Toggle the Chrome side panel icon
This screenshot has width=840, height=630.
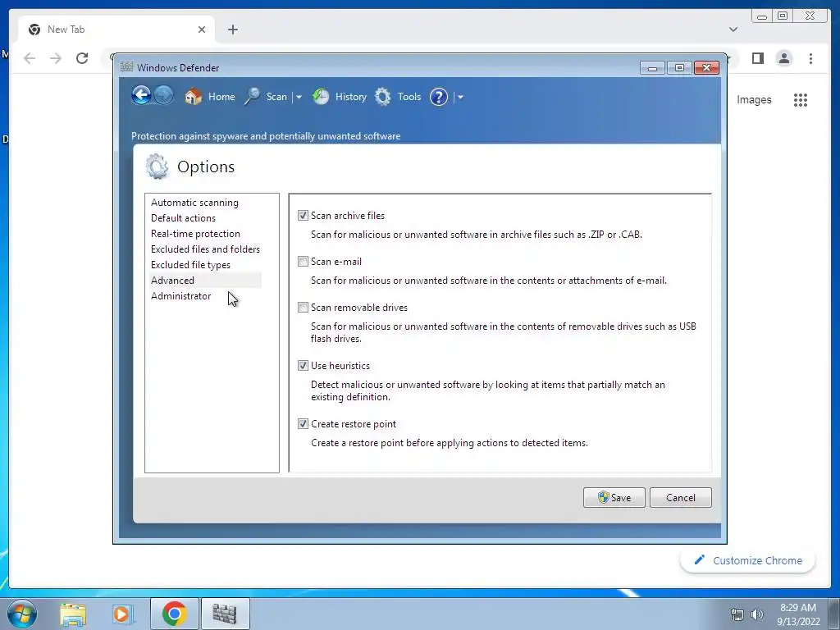coord(757,58)
